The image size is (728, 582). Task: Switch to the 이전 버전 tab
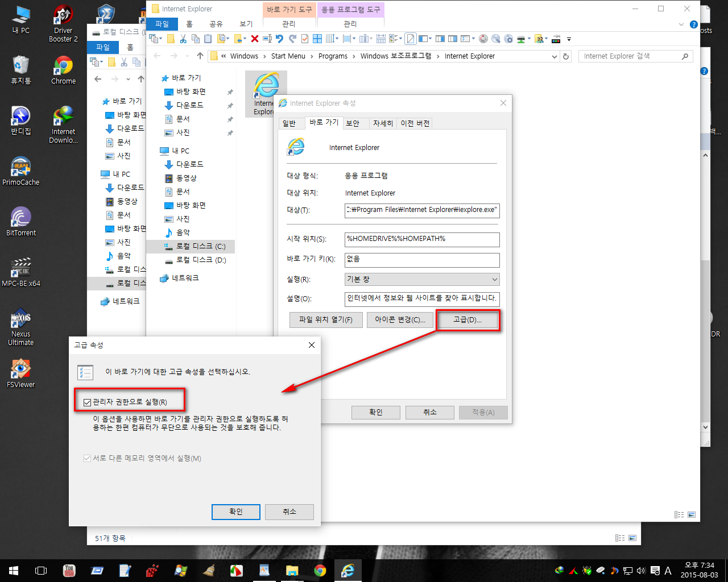[x=415, y=123]
